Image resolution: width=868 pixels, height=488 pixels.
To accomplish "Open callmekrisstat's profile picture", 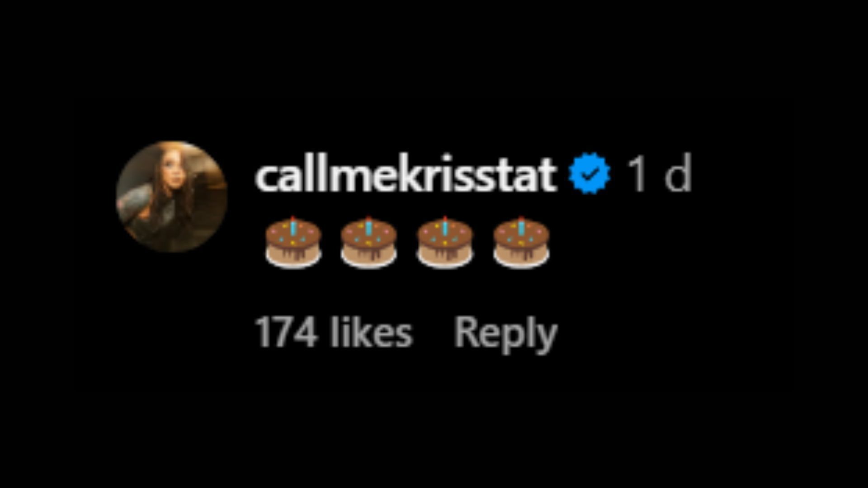I will (x=172, y=197).
